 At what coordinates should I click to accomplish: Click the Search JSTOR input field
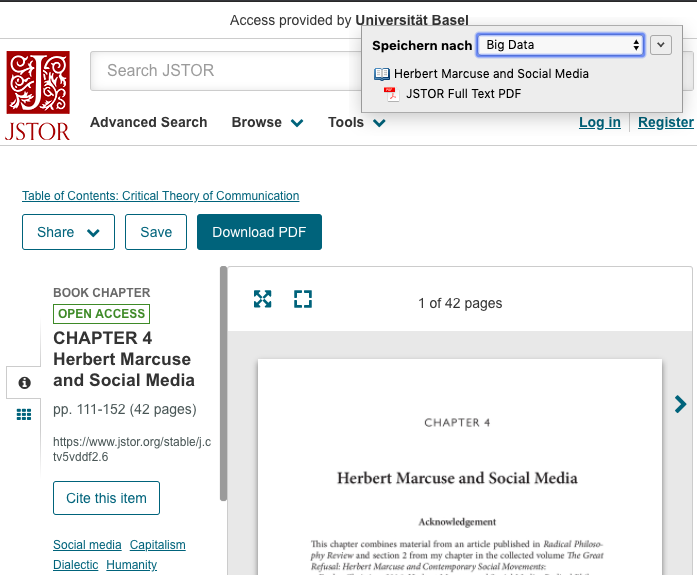pyautogui.click(x=226, y=71)
